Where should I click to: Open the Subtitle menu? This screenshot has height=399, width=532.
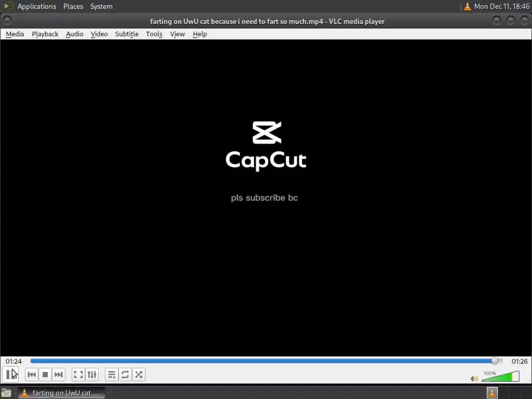pyautogui.click(x=127, y=34)
